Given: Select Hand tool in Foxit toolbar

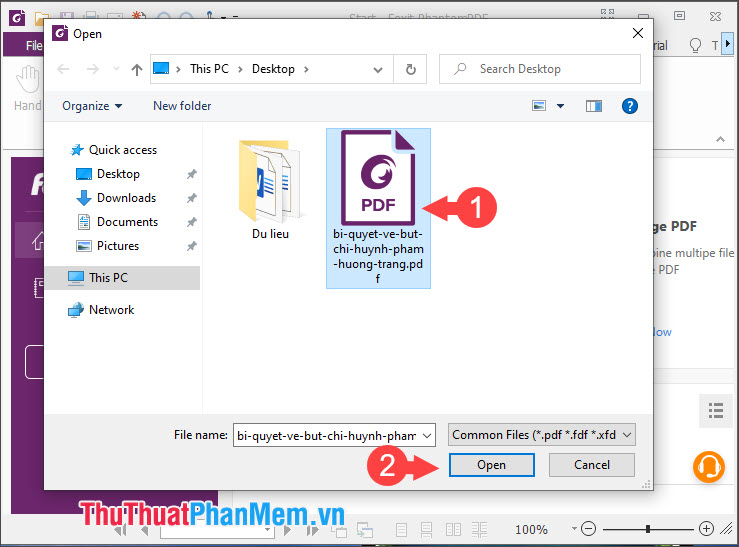Looking at the screenshot, I should tap(28, 90).
